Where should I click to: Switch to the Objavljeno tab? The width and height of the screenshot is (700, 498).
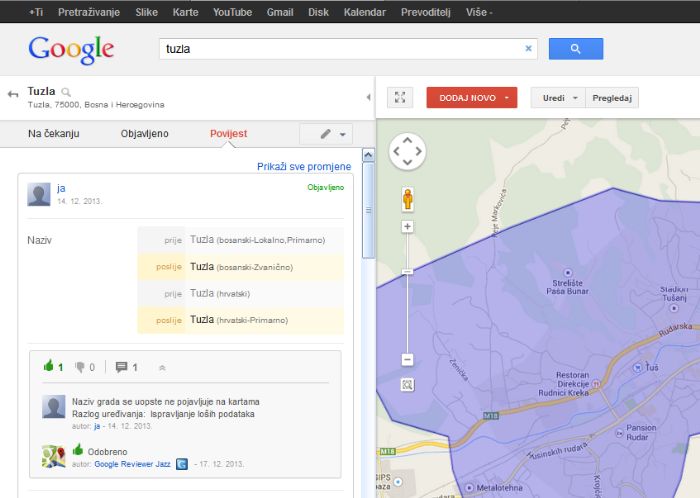144,133
